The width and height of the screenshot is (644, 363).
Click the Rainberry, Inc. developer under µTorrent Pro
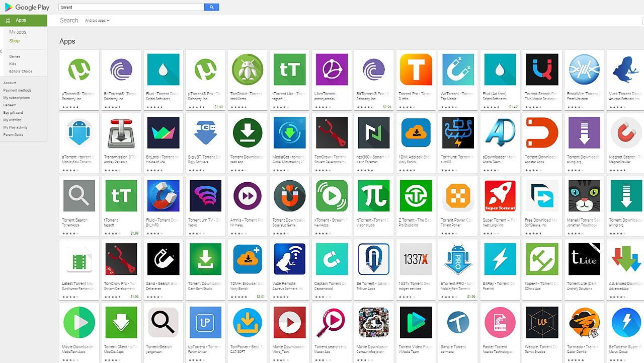[197, 99]
